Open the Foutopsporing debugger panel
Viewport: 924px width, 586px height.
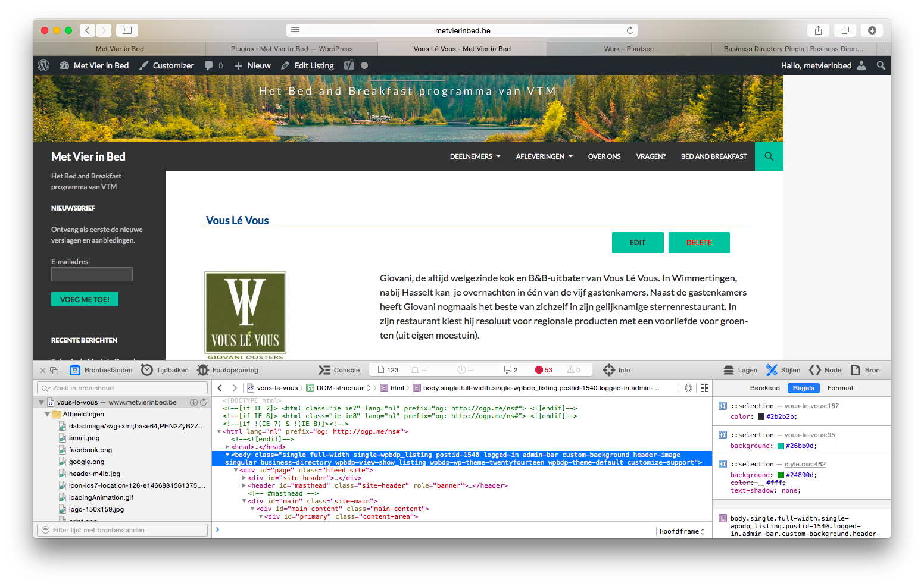coord(228,370)
